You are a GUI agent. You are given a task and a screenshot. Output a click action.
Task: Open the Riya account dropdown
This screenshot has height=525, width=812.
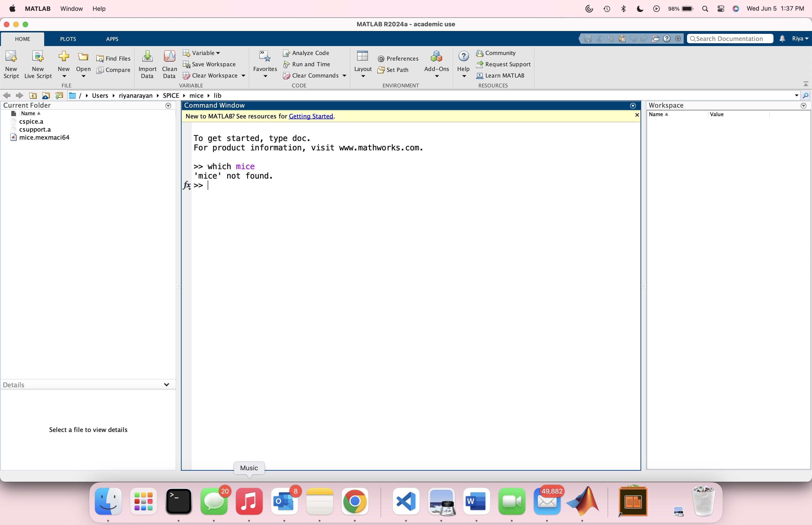click(800, 39)
